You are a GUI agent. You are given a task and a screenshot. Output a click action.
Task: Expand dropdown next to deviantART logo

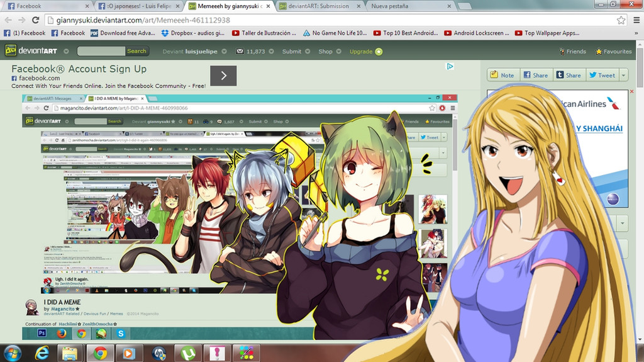[66, 52]
